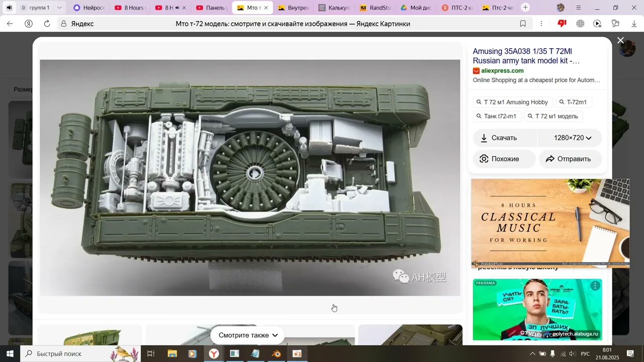Click the media play icon in browser toolbar
Screen dimensions: 644x362
(x=597, y=24)
